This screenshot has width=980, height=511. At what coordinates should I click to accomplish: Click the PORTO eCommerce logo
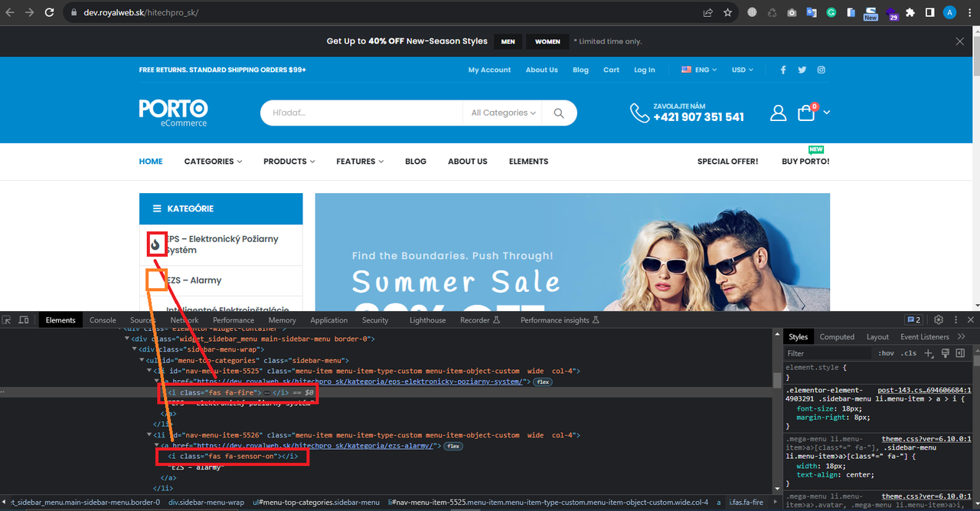point(173,113)
